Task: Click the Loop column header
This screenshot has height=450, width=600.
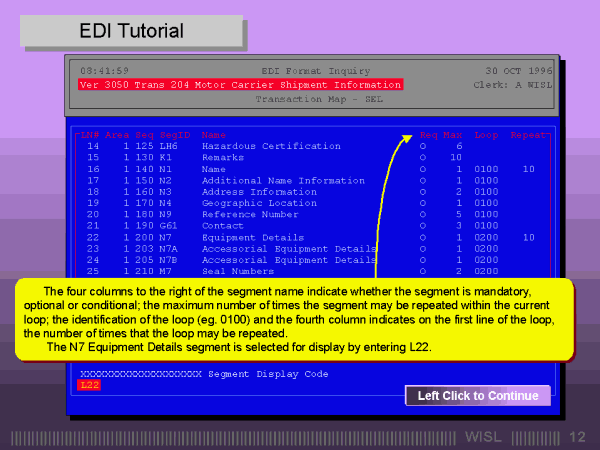Action: pos(486,134)
